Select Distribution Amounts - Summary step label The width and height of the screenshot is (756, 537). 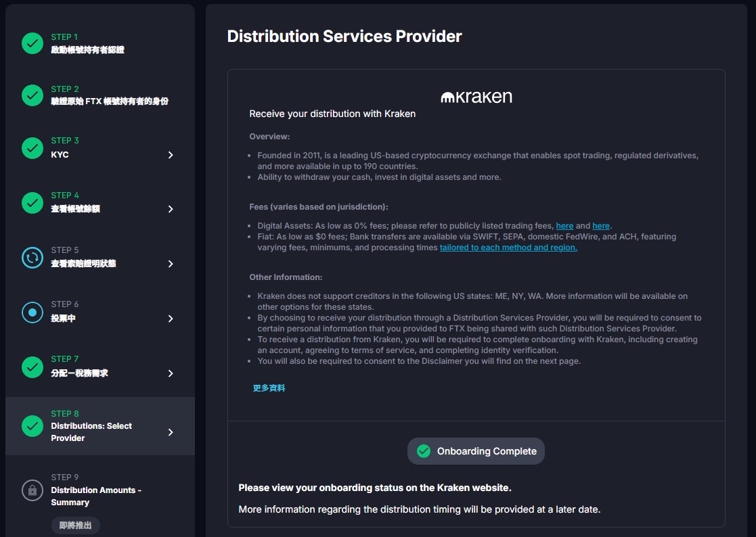coord(96,496)
